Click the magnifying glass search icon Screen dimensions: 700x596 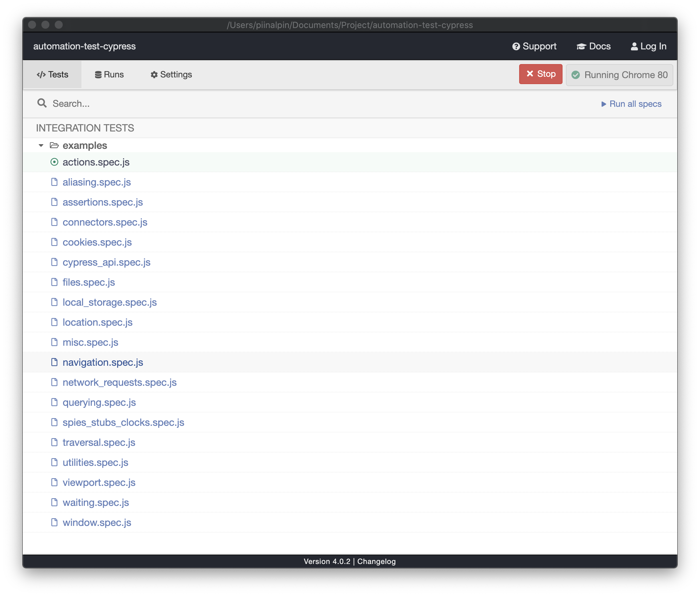[x=42, y=103]
